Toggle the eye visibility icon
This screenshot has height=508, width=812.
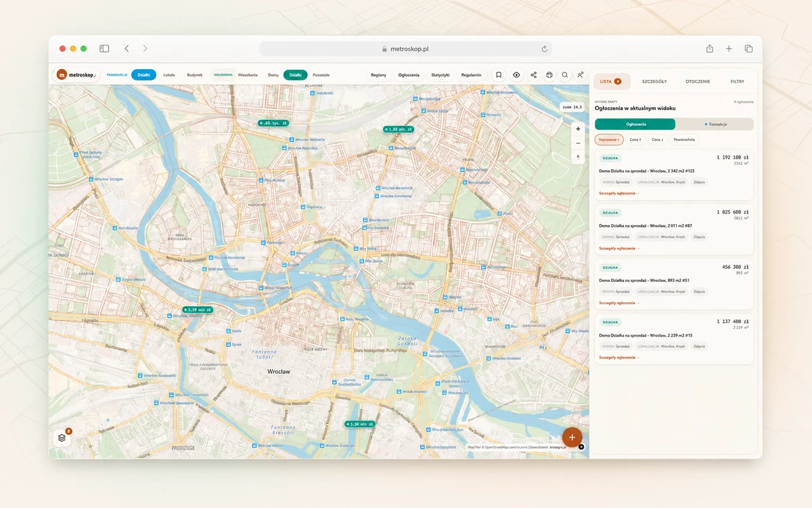(516, 75)
